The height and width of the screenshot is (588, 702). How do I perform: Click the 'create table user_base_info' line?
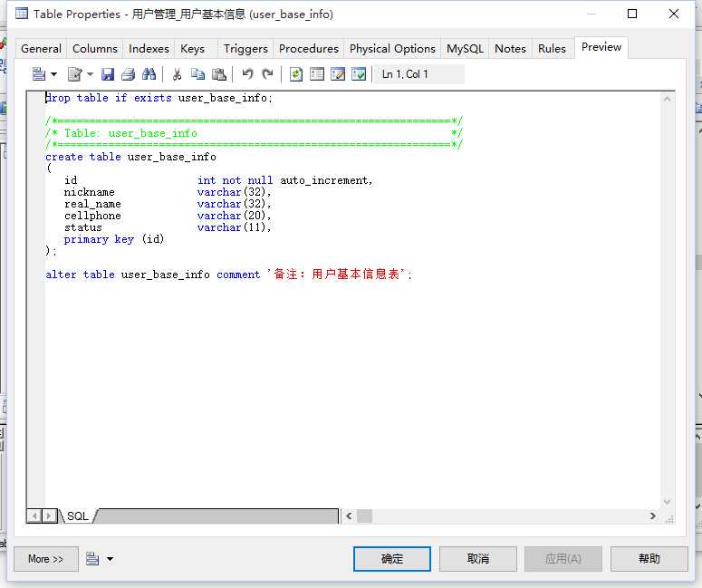pos(130,157)
